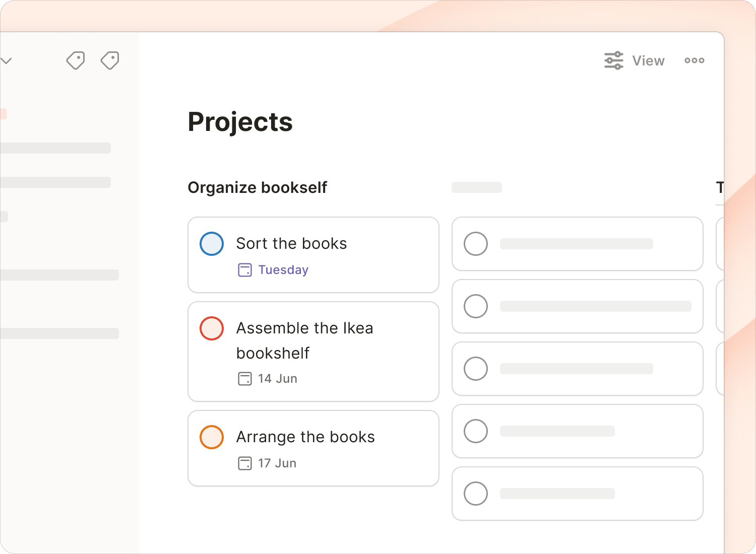The image size is (756, 554).
Task: Click the second label tag icon
Action: 110,60
